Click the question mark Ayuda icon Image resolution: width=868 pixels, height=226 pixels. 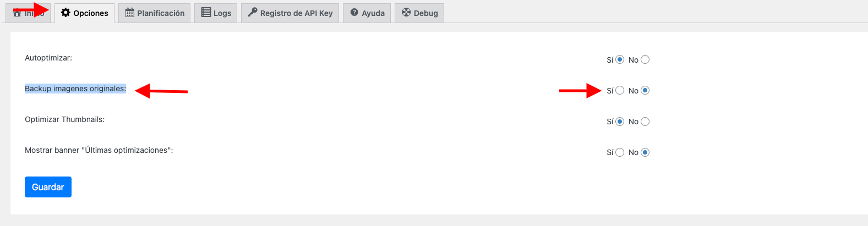(354, 13)
